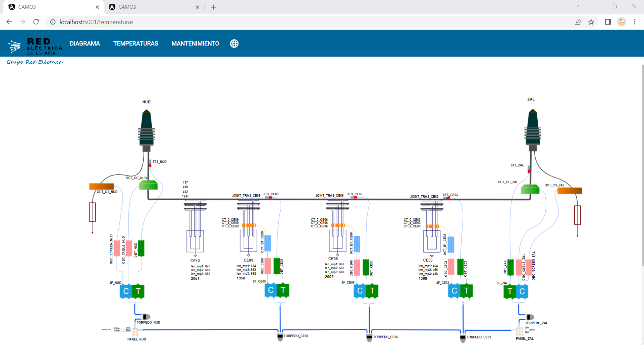Image resolution: width=644 pixels, height=345 pixels.
Task: Click the green T block at SF_CE06
Action: [x=372, y=291]
